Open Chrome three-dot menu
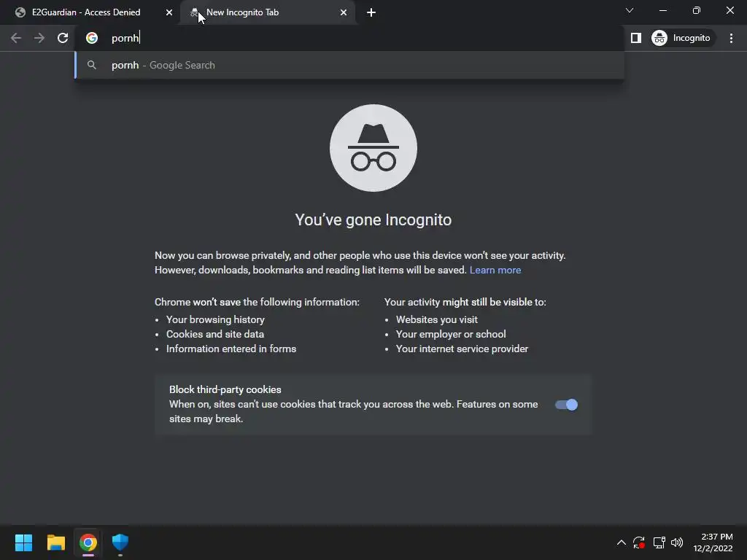This screenshot has height=560, width=747. coord(731,38)
